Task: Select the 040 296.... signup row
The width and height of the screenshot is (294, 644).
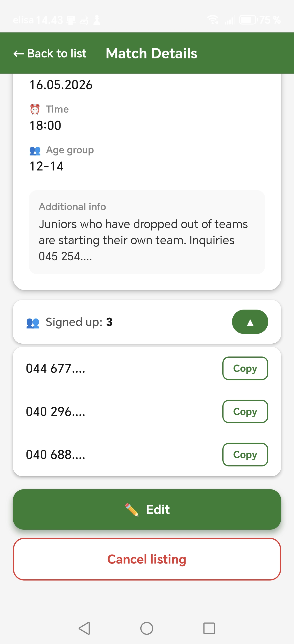Action: point(147,411)
